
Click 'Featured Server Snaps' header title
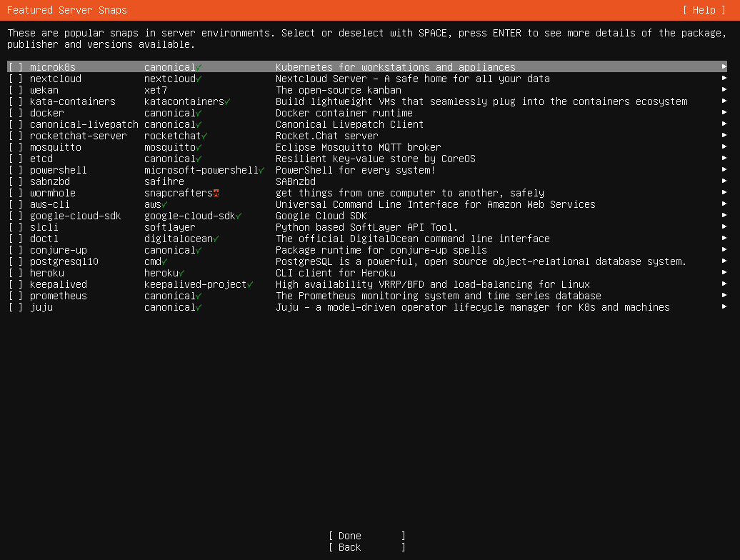(x=67, y=10)
